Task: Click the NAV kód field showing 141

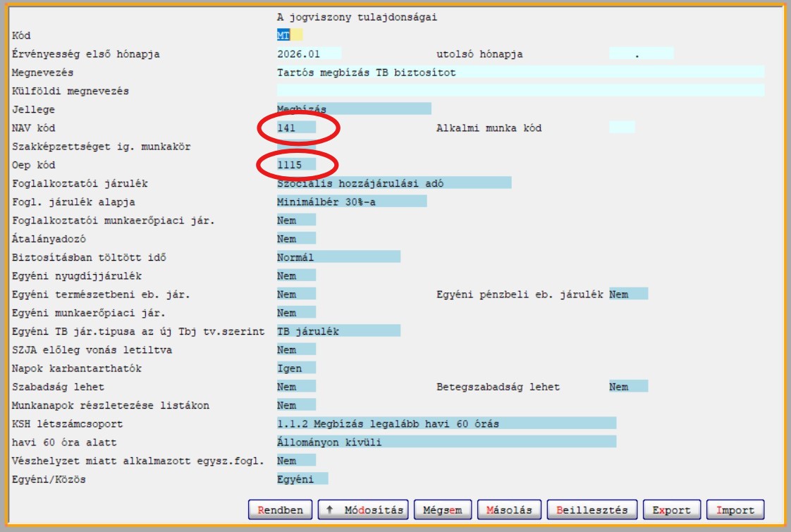Action: pos(296,128)
